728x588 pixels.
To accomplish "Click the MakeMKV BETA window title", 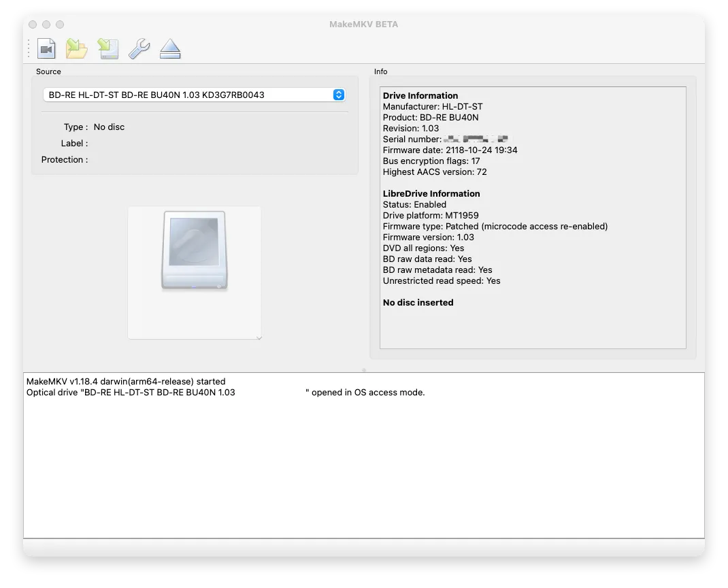I will pyautogui.click(x=363, y=24).
